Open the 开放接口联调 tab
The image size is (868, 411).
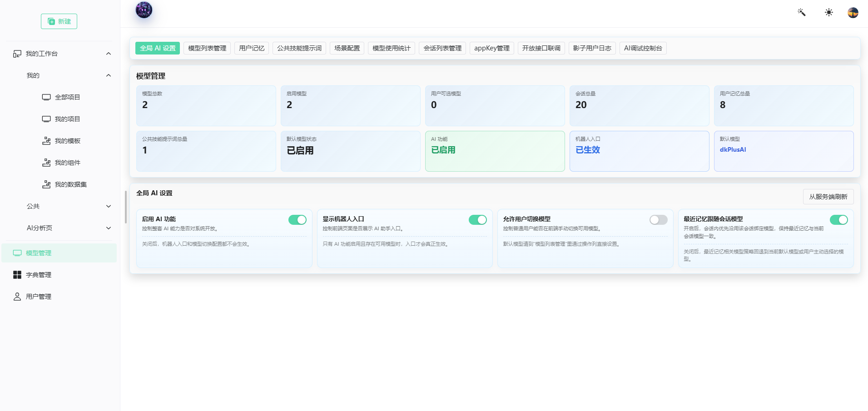coord(541,48)
